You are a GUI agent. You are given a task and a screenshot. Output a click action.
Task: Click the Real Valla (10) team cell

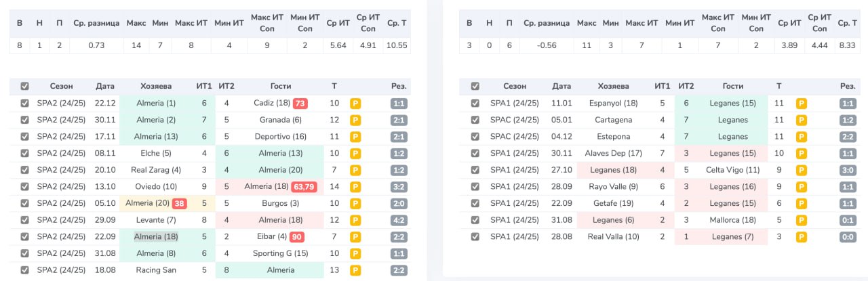tap(613, 236)
